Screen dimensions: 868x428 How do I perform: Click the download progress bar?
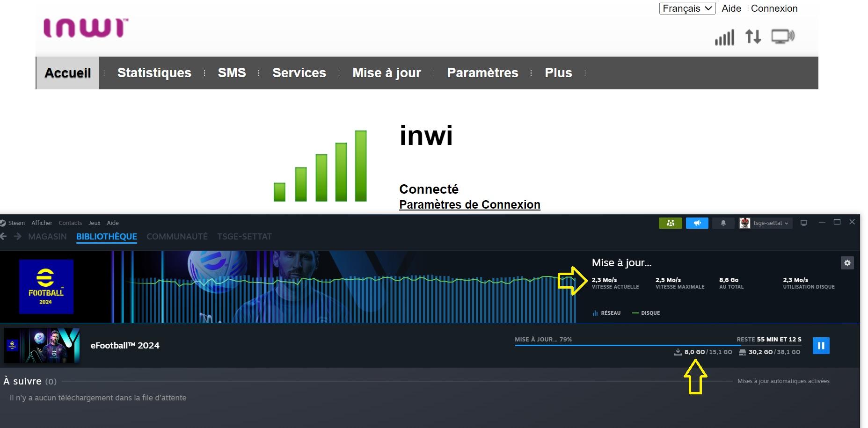pos(658,345)
